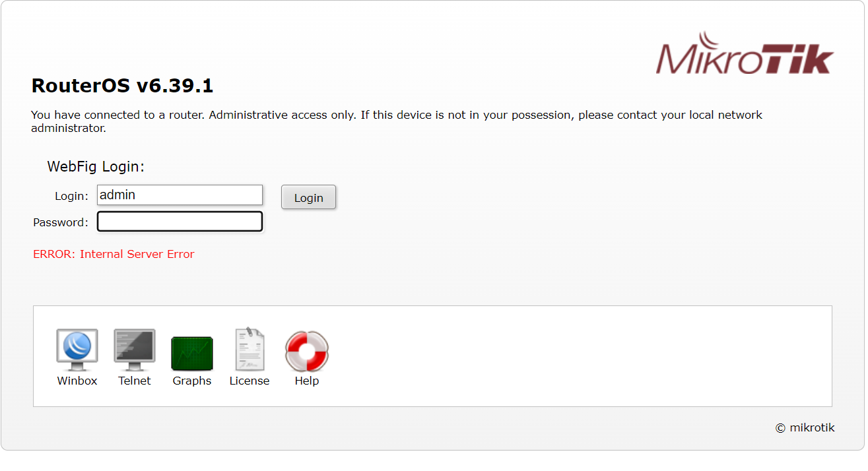
Task: Select the Winbox text label
Action: [77, 381]
